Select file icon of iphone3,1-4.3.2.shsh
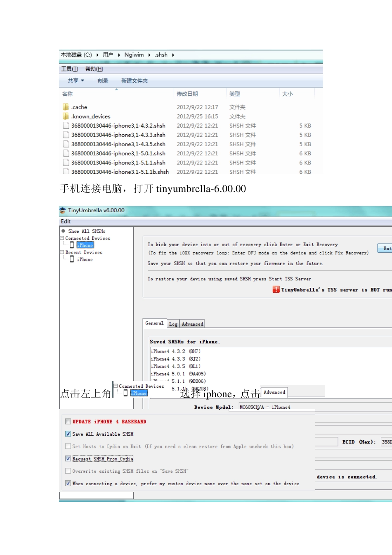The height and width of the screenshot is (555, 392). coord(66,126)
